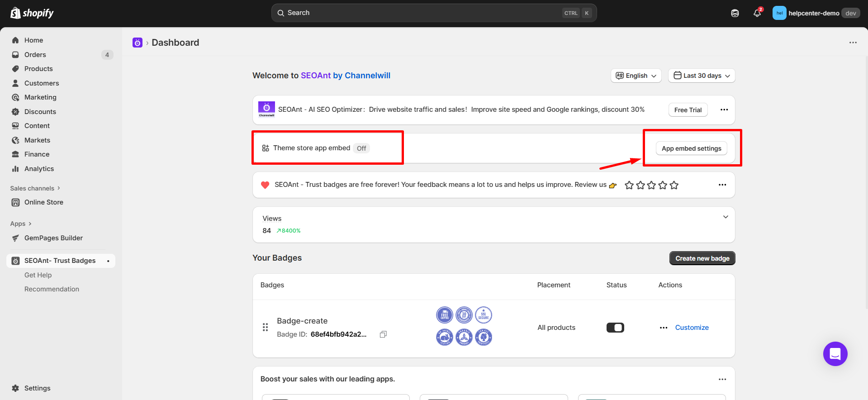This screenshot has width=868, height=400.
Task: Open Orders in the sidebar
Action: tap(35, 55)
